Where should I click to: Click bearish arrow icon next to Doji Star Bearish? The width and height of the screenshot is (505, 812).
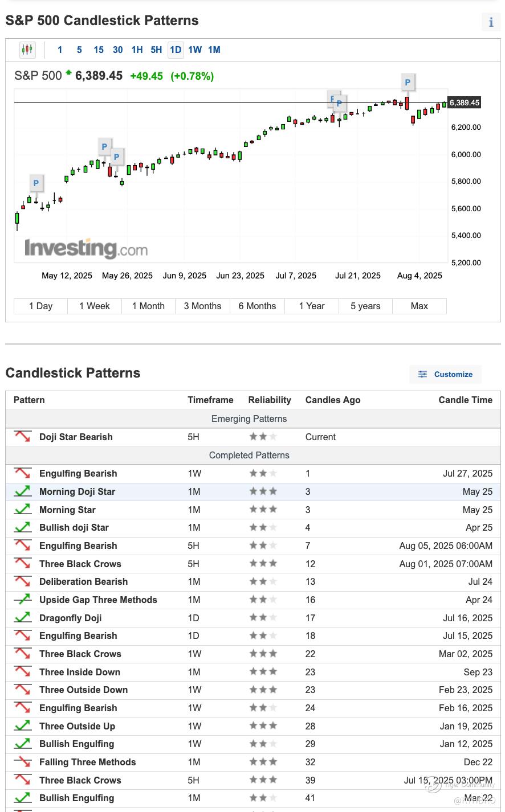click(x=23, y=437)
